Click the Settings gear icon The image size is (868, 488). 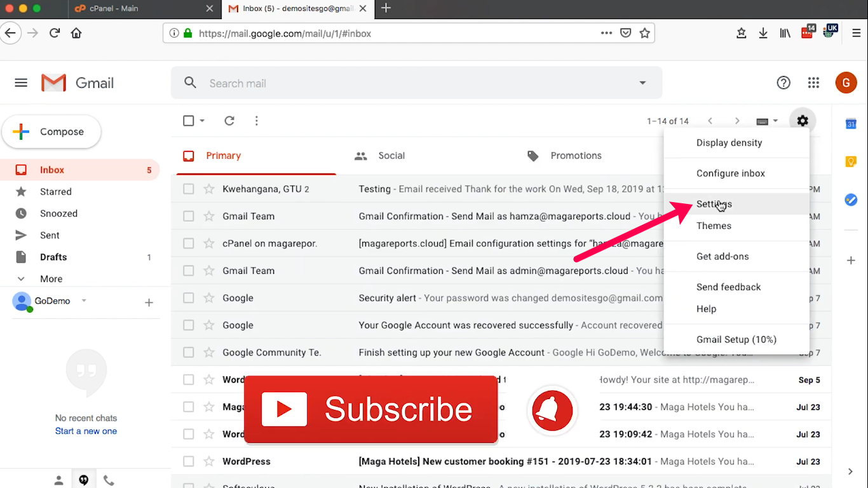tap(803, 121)
